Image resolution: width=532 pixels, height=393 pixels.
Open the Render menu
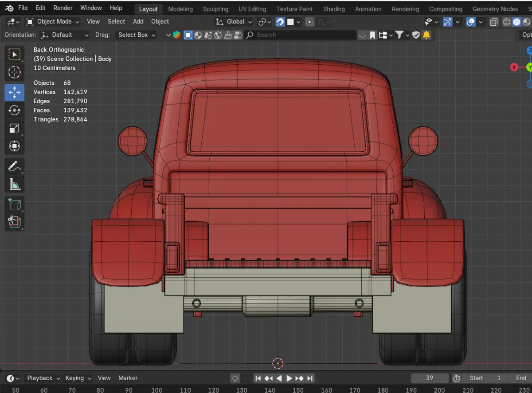pyautogui.click(x=63, y=8)
